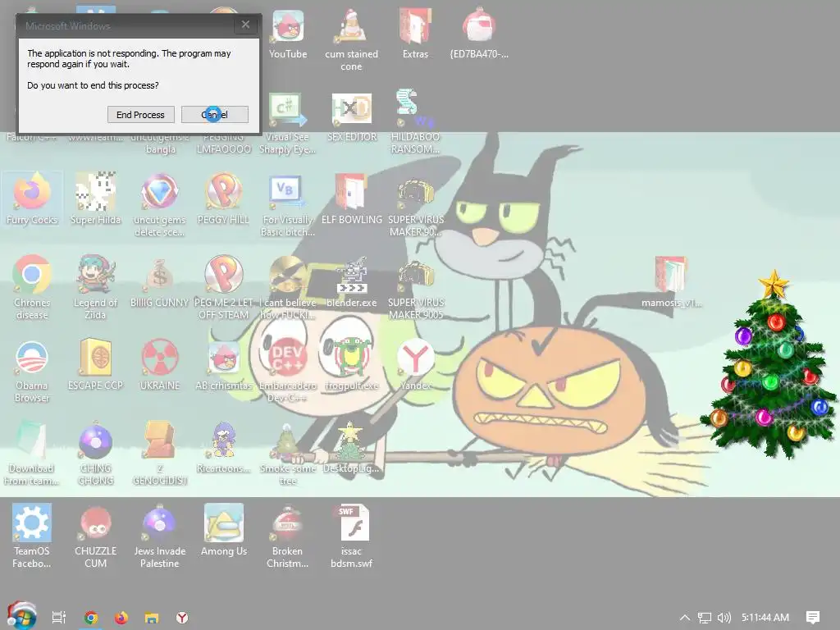The width and height of the screenshot is (840, 630).
Task: Select the mamosis_v1 folder icon
Action: point(671,282)
